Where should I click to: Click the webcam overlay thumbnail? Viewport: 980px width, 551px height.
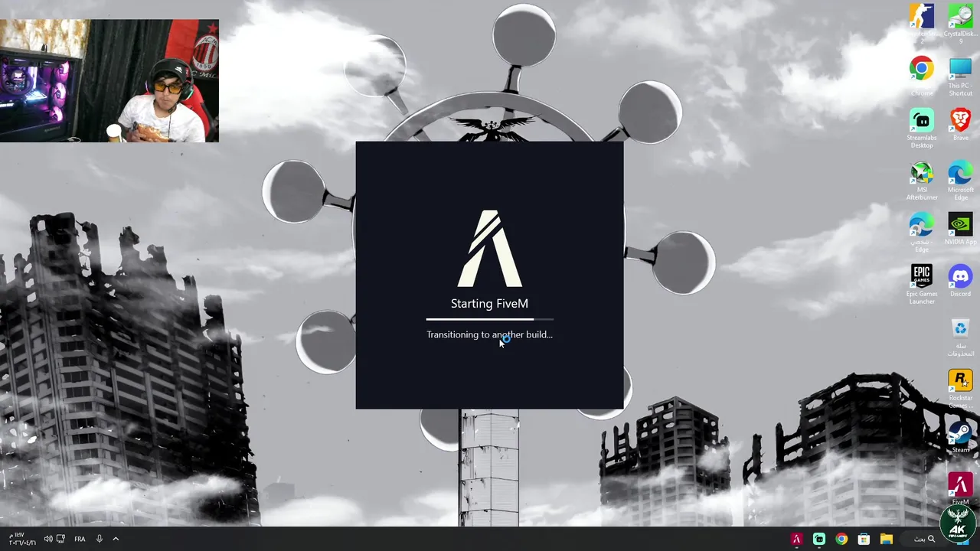point(109,81)
